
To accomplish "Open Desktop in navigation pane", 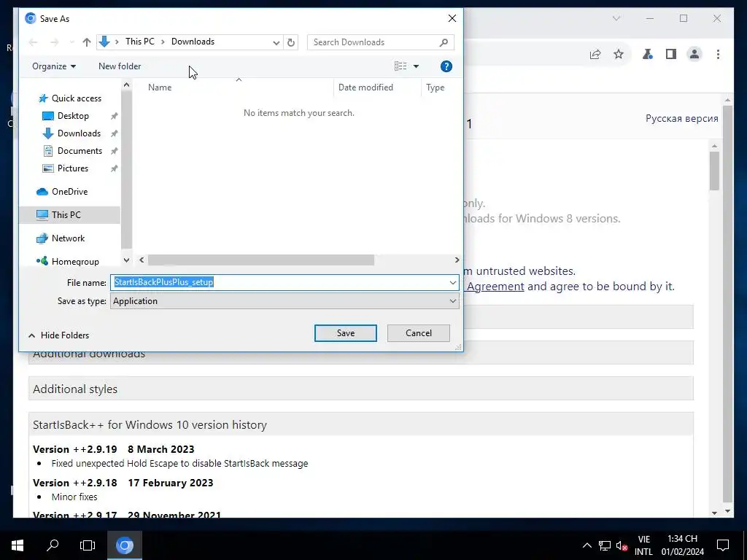I will 73,116.
